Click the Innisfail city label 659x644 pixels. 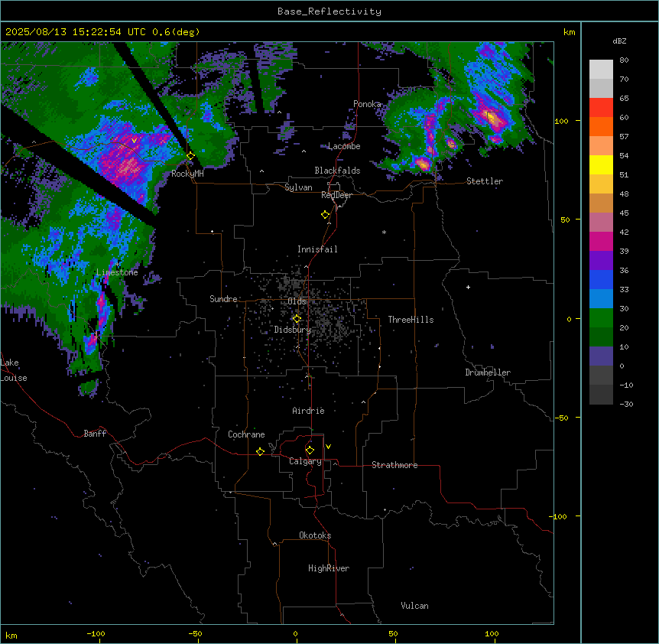click(x=317, y=249)
